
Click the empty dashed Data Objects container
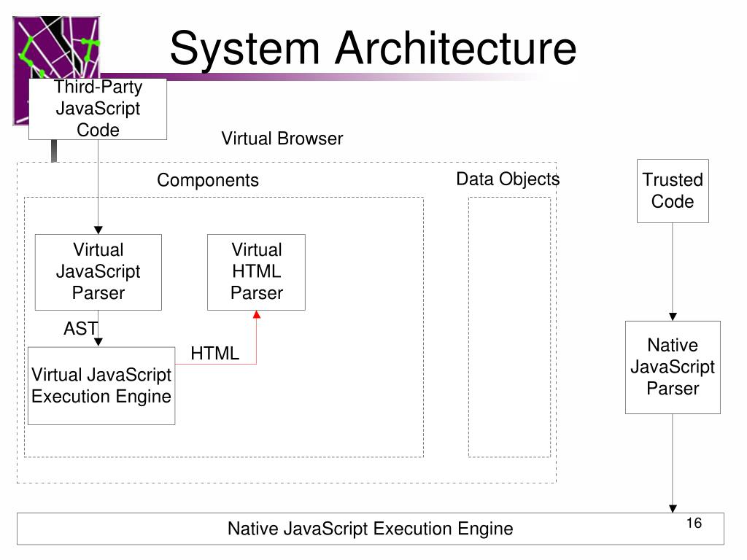(509, 327)
